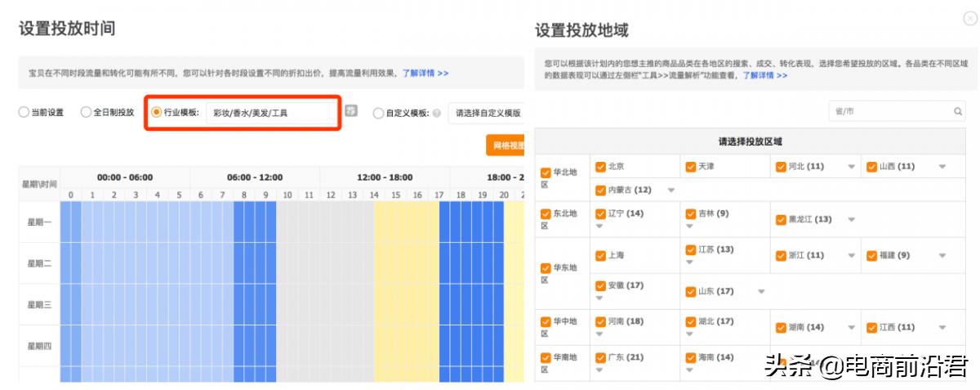Expand cities under 江苏 (13) arrow

pyautogui.click(x=690, y=262)
